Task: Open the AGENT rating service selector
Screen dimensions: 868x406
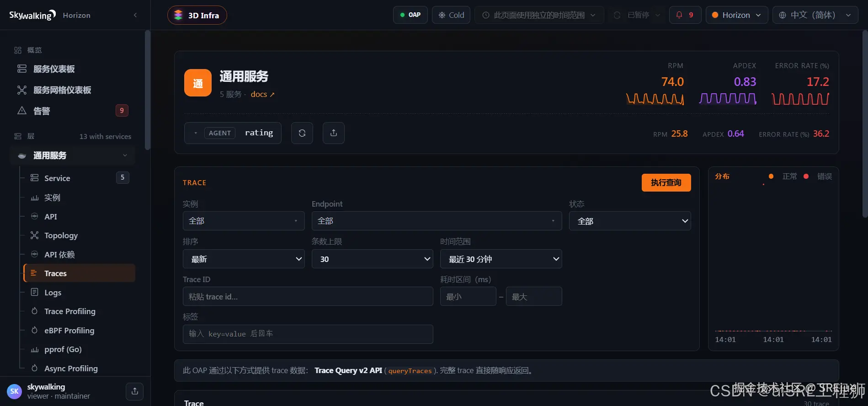Action: tap(233, 133)
